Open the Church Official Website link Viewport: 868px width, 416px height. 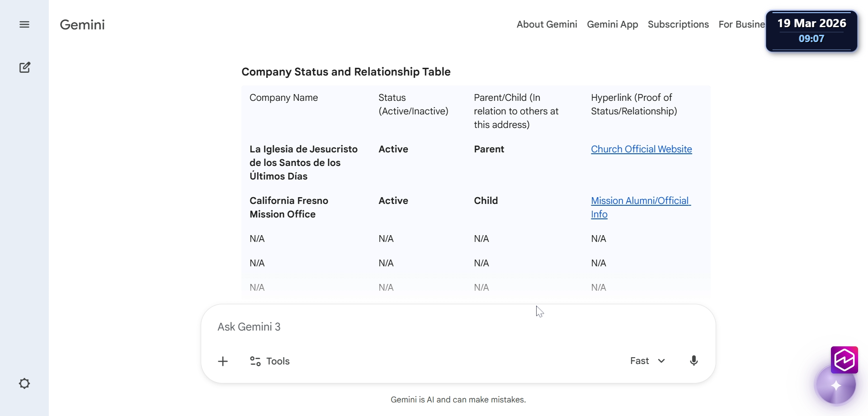tap(641, 149)
